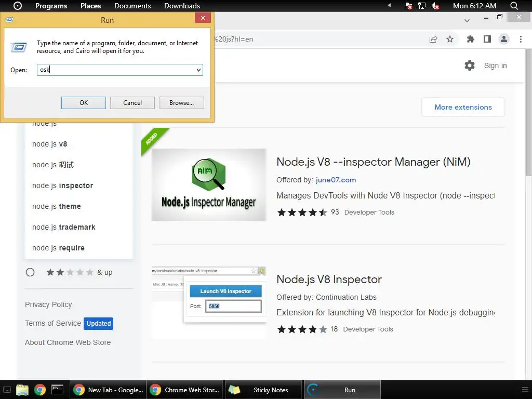Click the june07.com publisher link
This screenshot has height=399, width=532.
[x=336, y=180]
